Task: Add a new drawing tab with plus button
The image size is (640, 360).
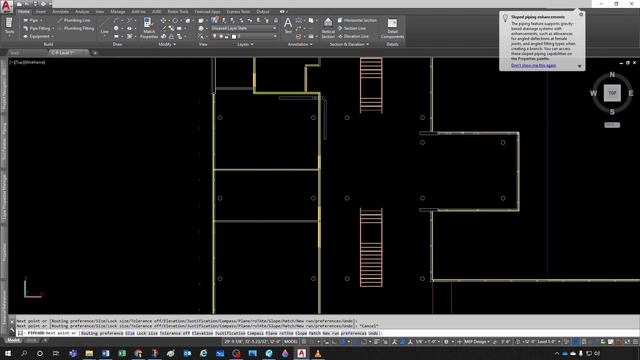Action: [x=95, y=53]
